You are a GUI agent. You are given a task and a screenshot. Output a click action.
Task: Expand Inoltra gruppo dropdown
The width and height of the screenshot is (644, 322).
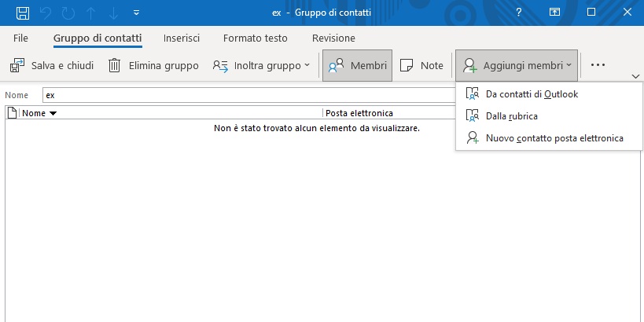click(261, 66)
